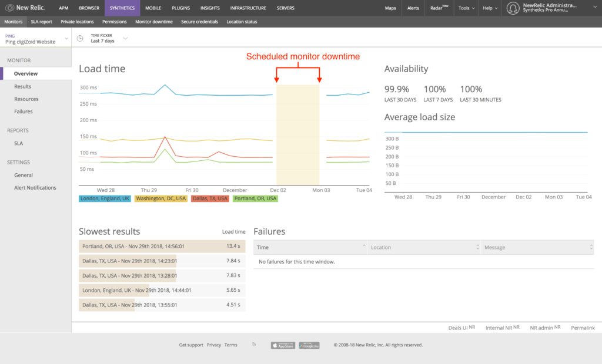Expand the Ping digiZoid Website monitor selector
The image size is (602, 364).
point(36,39)
